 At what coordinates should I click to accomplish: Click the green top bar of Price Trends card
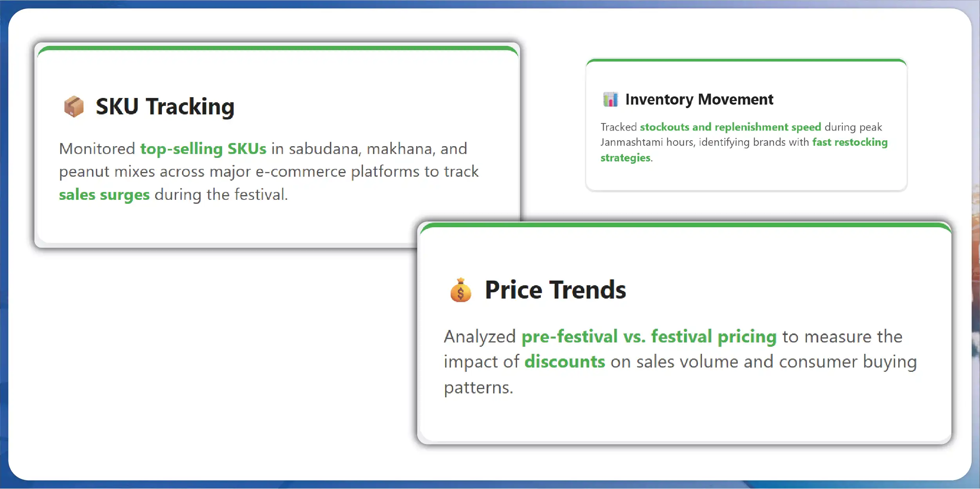tap(685, 225)
